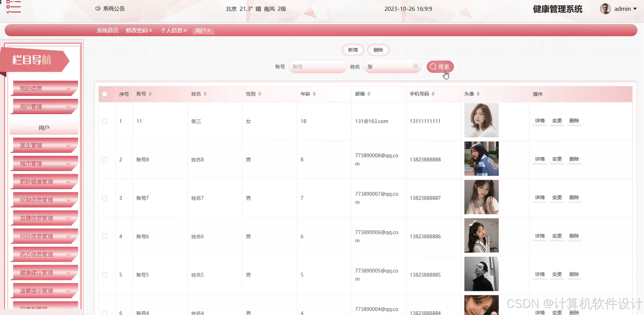This screenshot has height=315, width=644.
Task: Open the admin account dropdown arrow
Action: tap(635, 9)
